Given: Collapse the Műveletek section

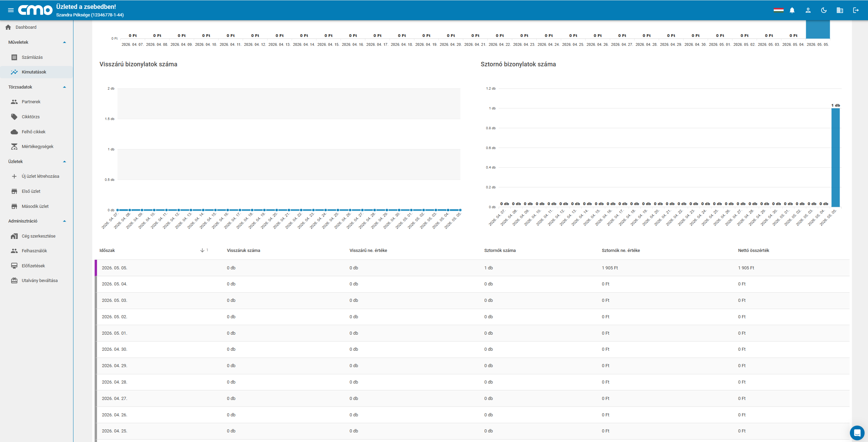Looking at the screenshot, I should pos(64,42).
